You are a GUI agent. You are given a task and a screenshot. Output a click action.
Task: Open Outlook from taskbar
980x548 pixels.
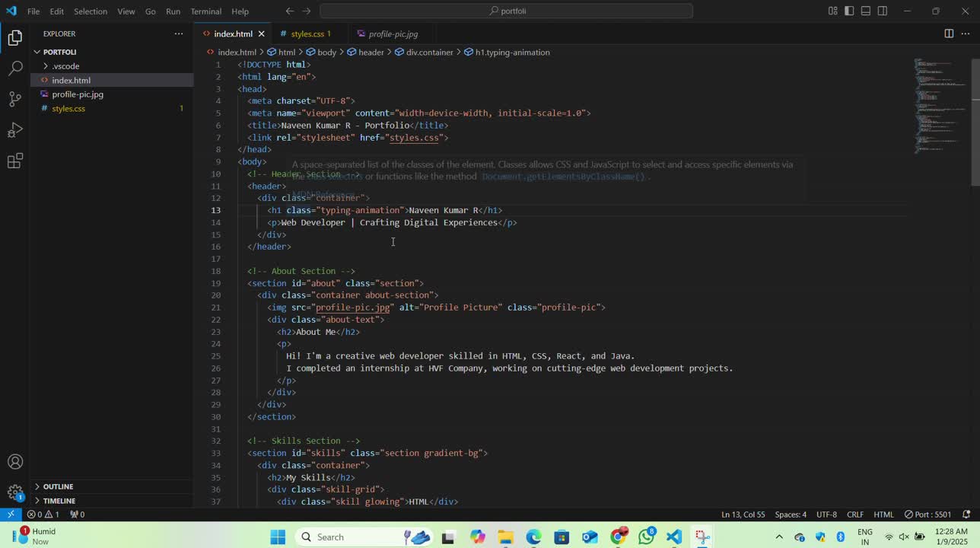590,537
